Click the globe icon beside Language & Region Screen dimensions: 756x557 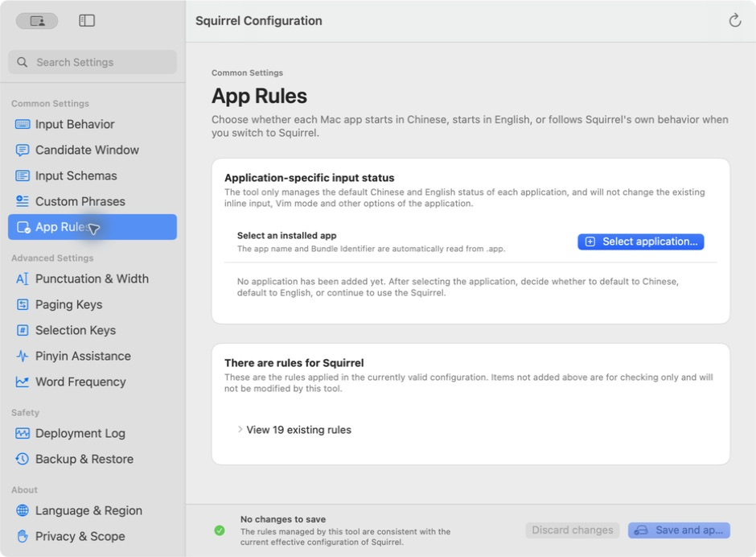[23, 510]
